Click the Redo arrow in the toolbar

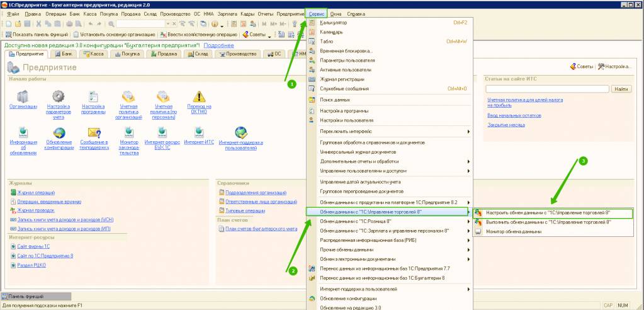(99, 24)
